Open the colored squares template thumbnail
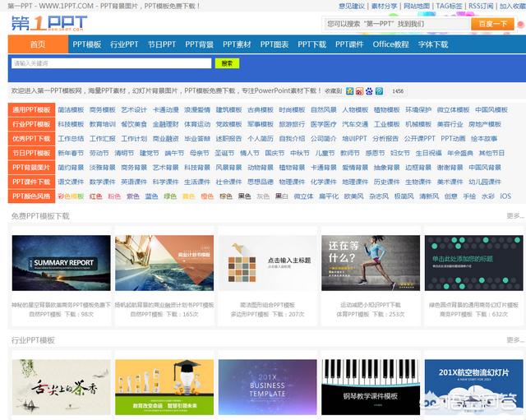The height and width of the screenshot is (420, 526). (x=267, y=263)
